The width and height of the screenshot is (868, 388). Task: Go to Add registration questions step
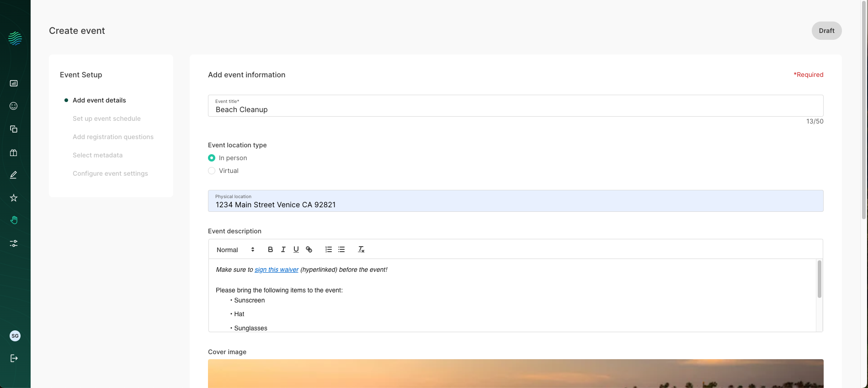click(113, 137)
